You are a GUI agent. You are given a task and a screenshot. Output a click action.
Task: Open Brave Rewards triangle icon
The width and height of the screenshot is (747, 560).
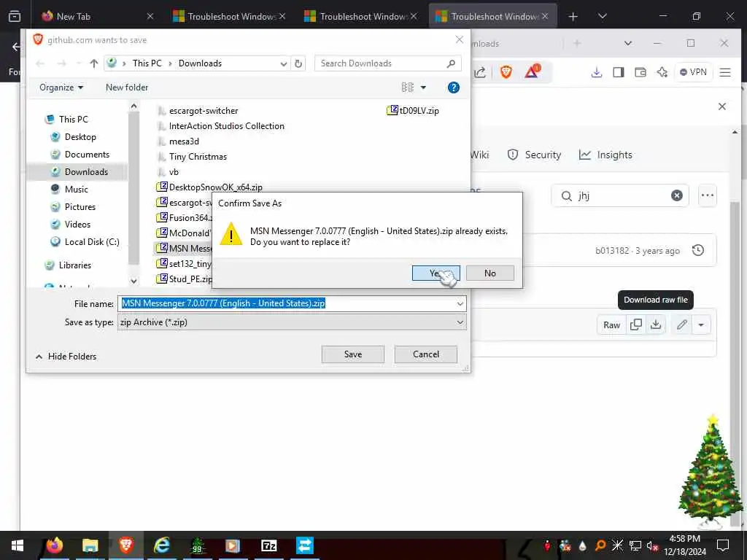(x=533, y=71)
